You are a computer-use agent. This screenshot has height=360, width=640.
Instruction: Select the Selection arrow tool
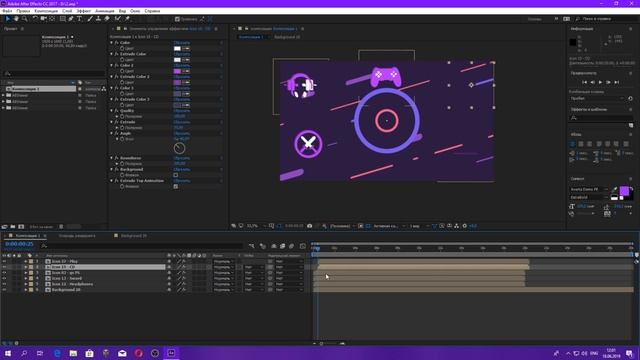tap(7, 19)
